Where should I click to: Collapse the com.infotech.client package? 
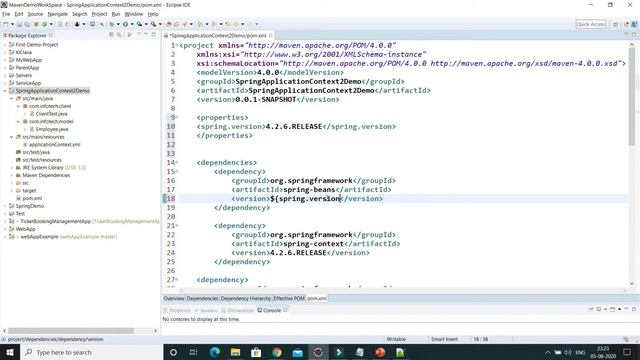18,106
